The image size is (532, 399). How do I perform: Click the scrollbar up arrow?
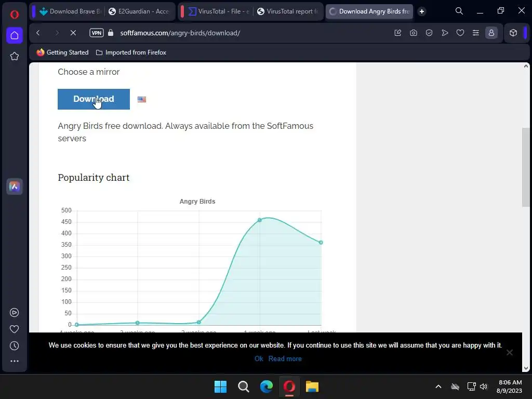(526, 66)
